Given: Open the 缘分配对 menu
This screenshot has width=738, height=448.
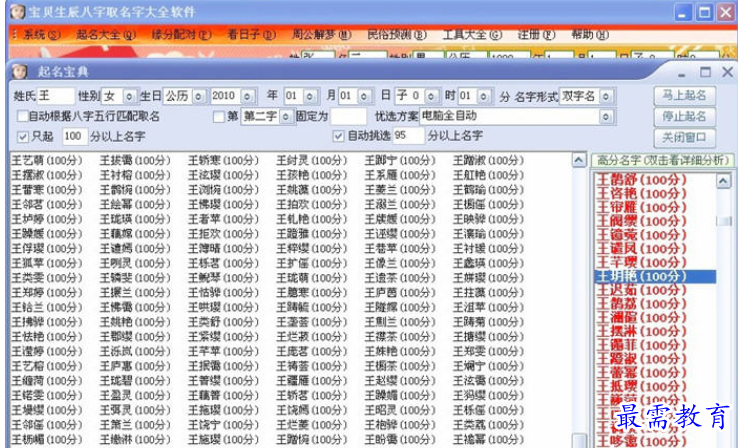Looking at the screenshot, I should pos(181,35).
